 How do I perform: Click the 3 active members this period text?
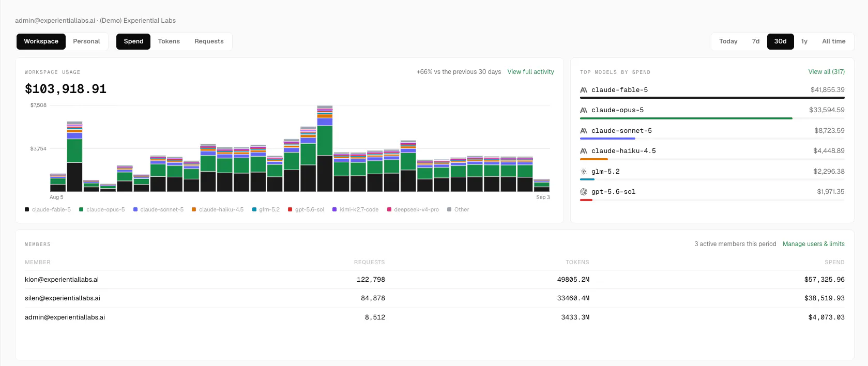pyautogui.click(x=735, y=244)
